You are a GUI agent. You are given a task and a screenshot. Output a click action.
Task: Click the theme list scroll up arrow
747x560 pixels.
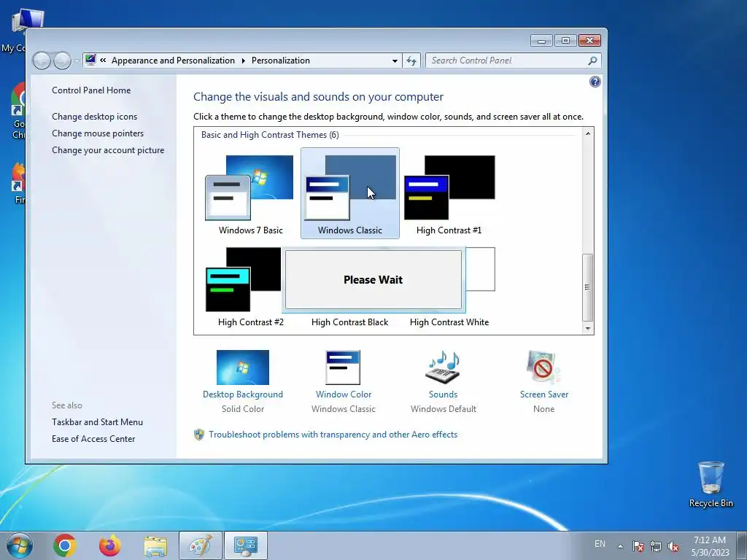click(x=588, y=133)
